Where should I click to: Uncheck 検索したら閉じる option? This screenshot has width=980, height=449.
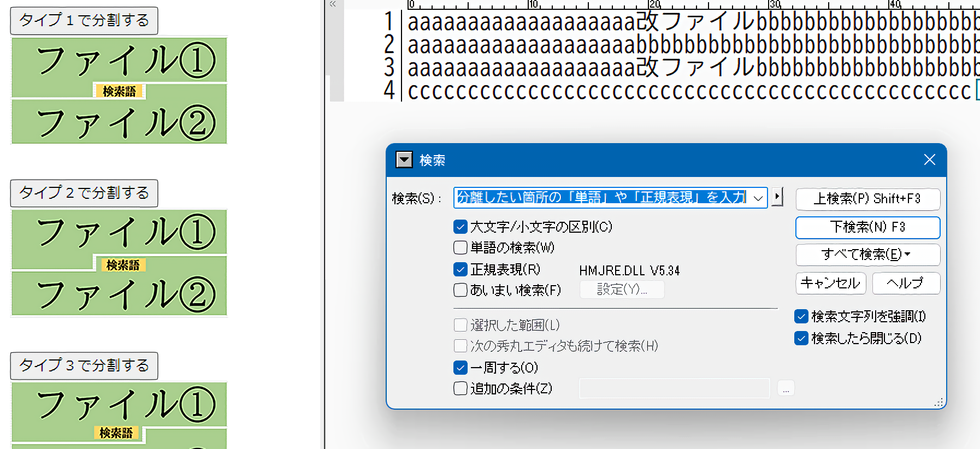coord(801,338)
